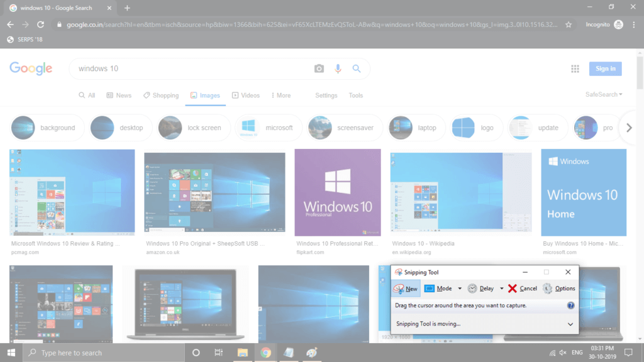This screenshot has height=362, width=644.
Task: Open the Windows 10 Professional purple image
Action: point(338,192)
